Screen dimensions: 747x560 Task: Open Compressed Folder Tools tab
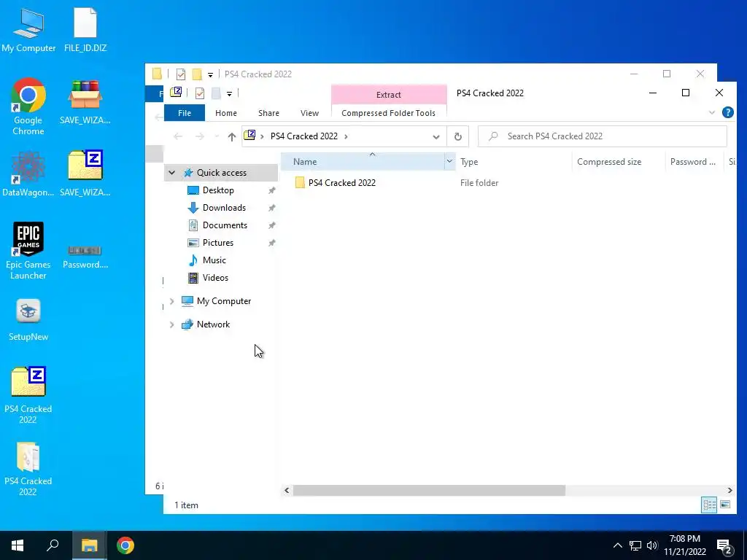[x=388, y=113]
